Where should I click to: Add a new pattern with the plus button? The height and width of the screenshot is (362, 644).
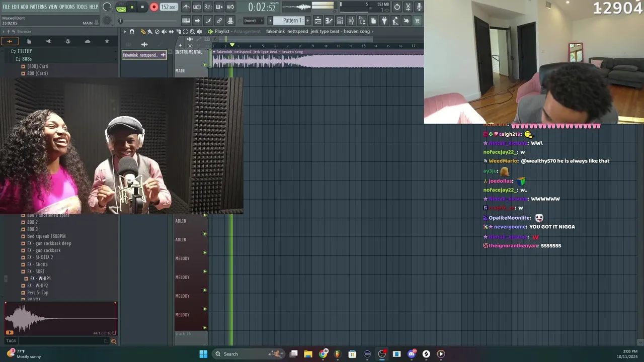coord(307,21)
